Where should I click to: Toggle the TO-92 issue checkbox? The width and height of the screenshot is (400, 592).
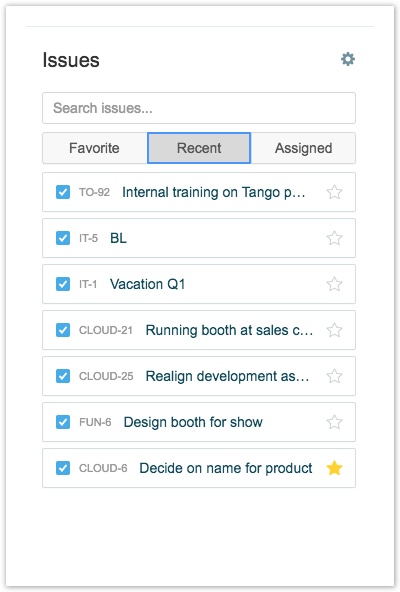63,192
